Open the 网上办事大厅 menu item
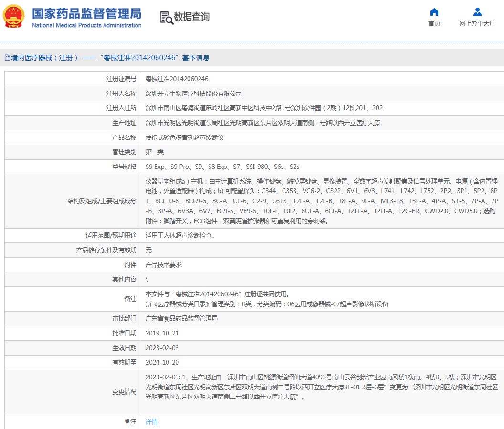This screenshot has height=429, width=504. click(477, 23)
